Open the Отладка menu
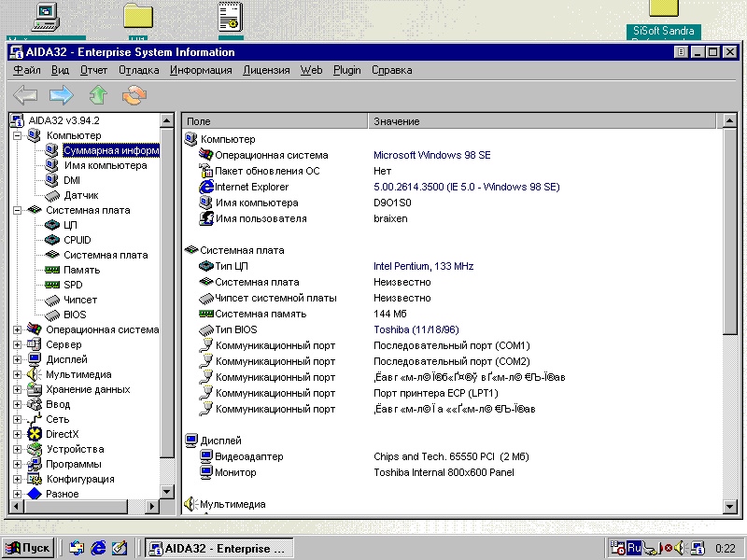Image resolution: width=747 pixels, height=560 pixels. pyautogui.click(x=138, y=70)
